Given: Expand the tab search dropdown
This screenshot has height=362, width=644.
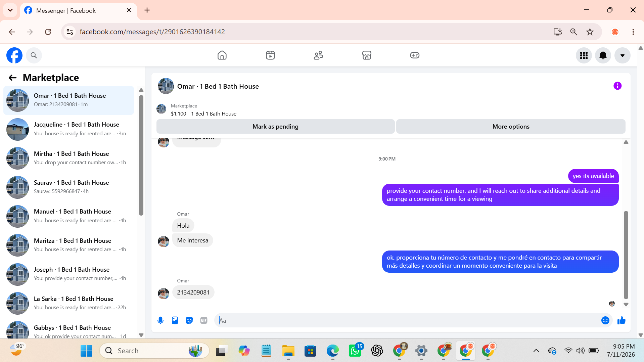Looking at the screenshot, I should click(x=10, y=10).
